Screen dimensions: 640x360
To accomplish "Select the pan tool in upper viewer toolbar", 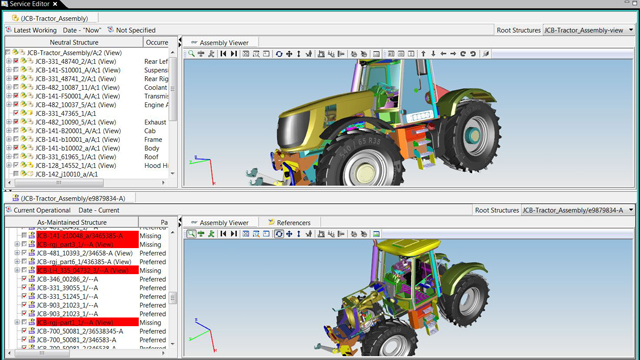I will click(289, 54).
